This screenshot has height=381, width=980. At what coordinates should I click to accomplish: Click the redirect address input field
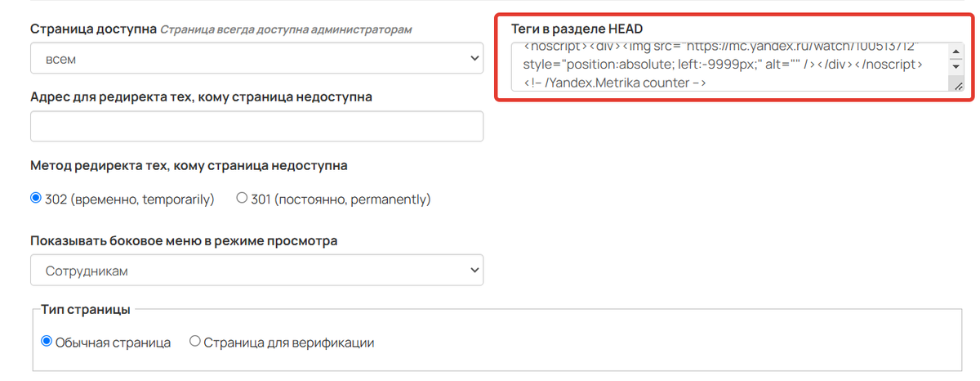pos(256,126)
